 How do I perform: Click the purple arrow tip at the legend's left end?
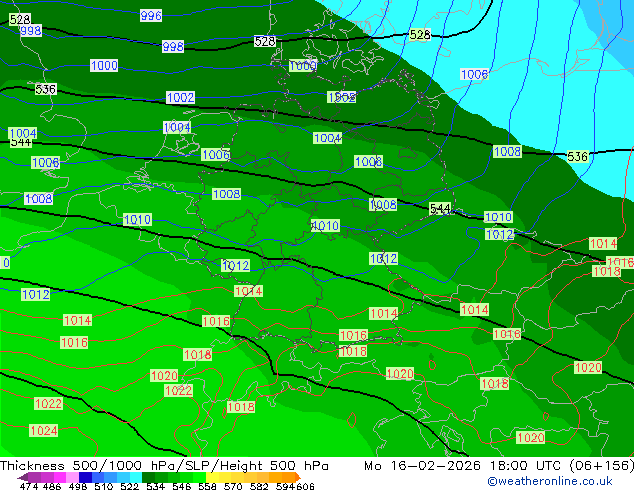pos(23,477)
